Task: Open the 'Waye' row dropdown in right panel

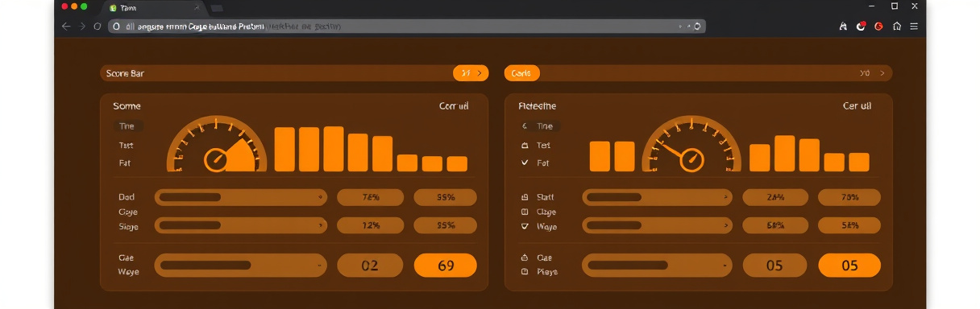Action: (725, 226)
